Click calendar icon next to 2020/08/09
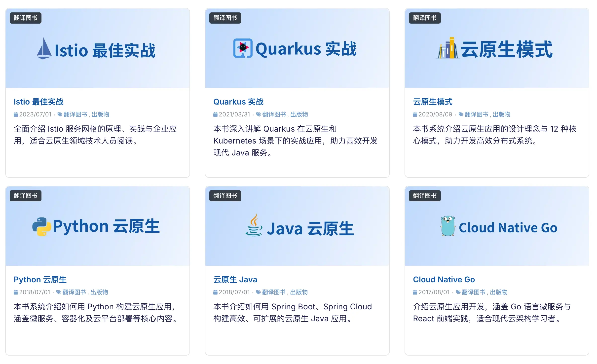The height and width of the screenshot is (364, 597). [415, 114]
